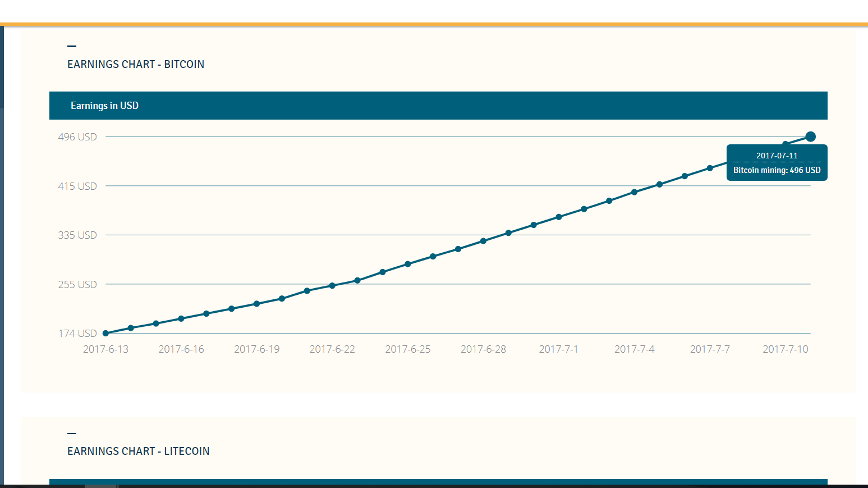The image size is (868, 488).
Task: Click the '2017-6-19' date label
Action: [256, 349]
